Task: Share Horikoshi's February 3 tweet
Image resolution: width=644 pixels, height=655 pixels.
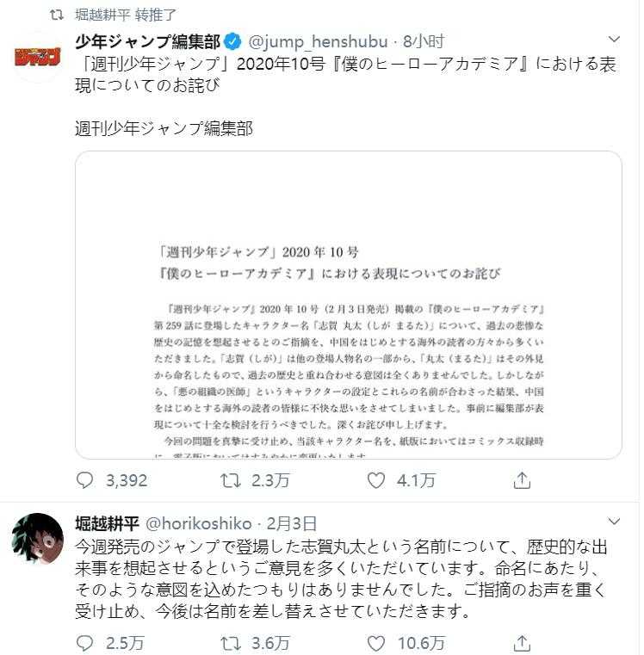Action: tap(522, 643)
